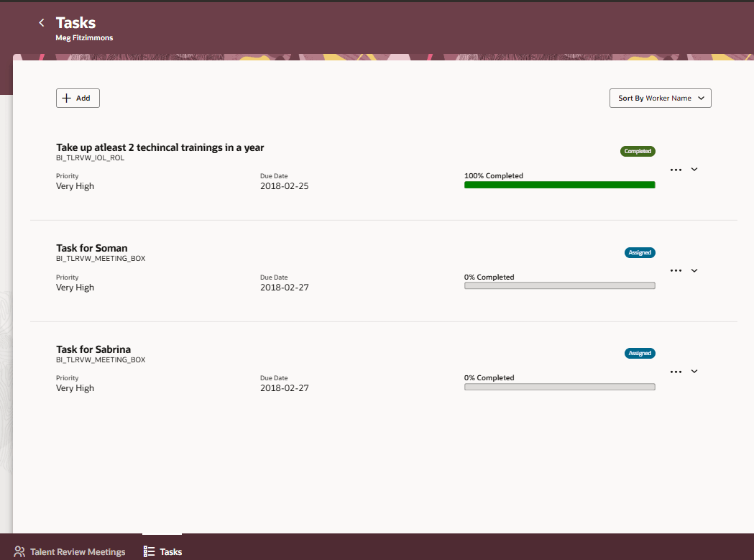Click the progress bar for Task for Soman
The height and width of the screenshot is (560, 754).
coord(559,286)
